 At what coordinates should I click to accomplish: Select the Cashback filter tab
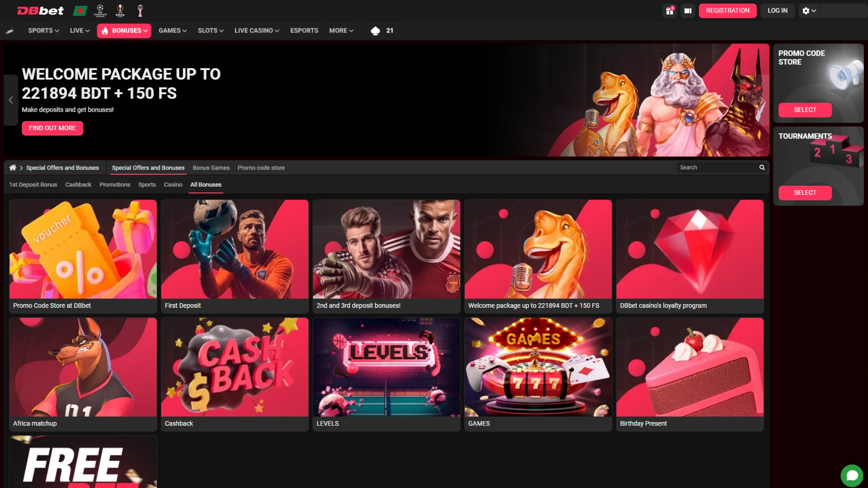click(x=78, y=185)
